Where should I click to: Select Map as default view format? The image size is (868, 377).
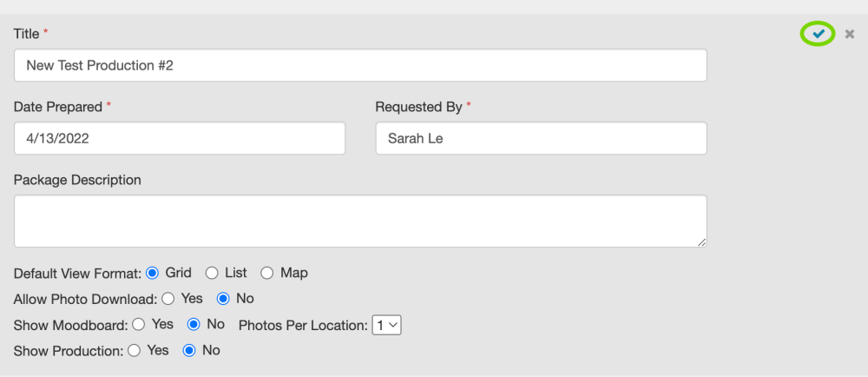[267, 273]
